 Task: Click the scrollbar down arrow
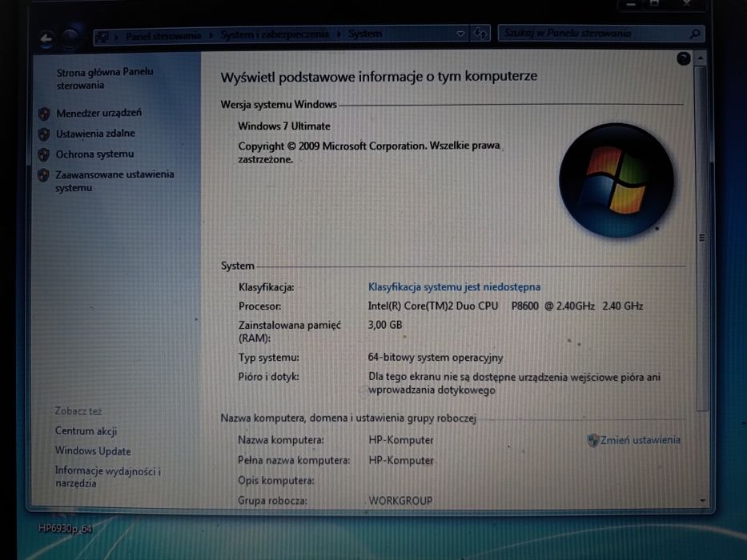tap(703, 501)
